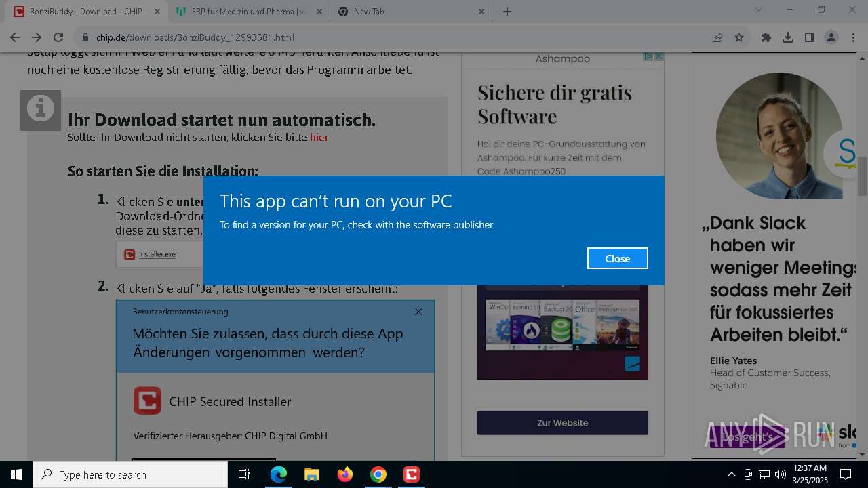Click the "Los geht's" Slack ad button
This screenshot has width=868, height=488.
(x=746, y=437)
